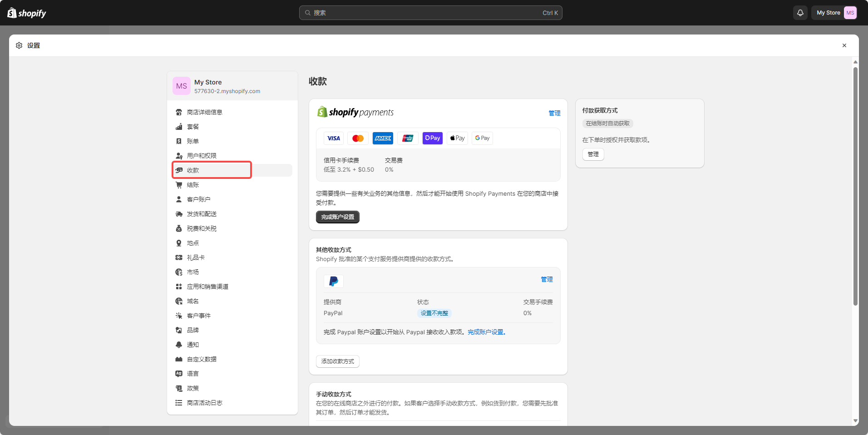Select 发货和配送 in the sidebar
Screen dimensions: 868x435
coord(232,214)
